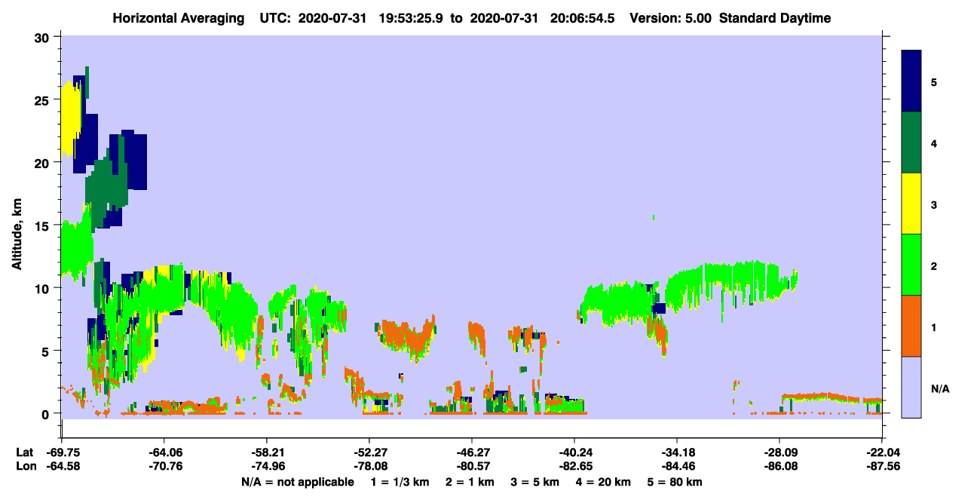Click the orange colorbar segment labeled 1
This screenshot has width=980, height=503.
pyautogui.click(x=911, y=326)
